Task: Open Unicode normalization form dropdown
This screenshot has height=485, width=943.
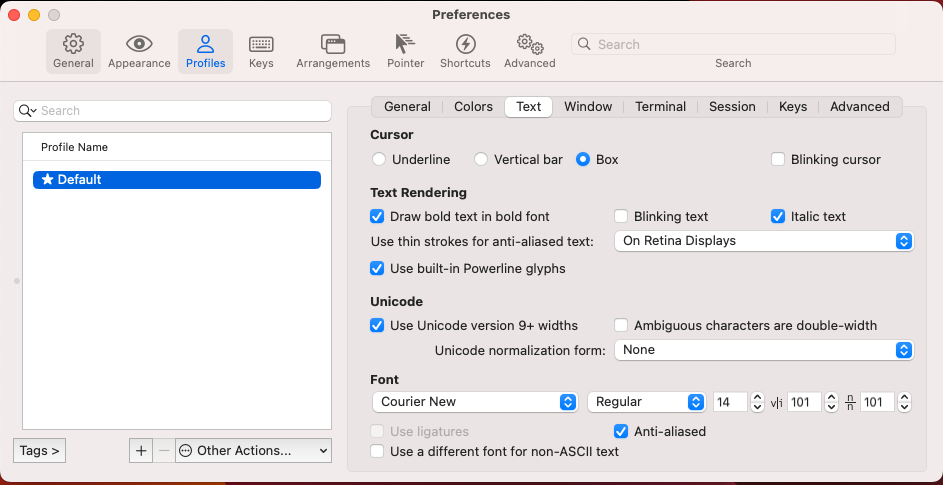Action: tap(764, 350)
